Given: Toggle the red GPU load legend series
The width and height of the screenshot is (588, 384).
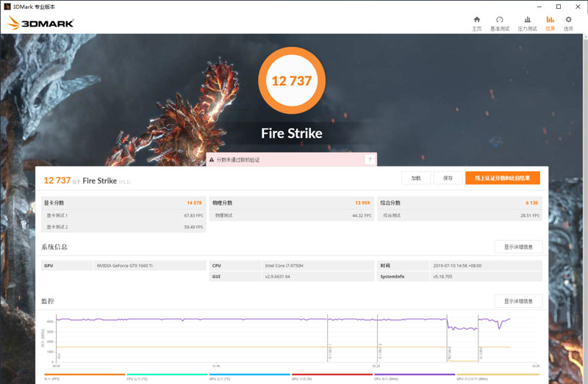Looking at the screenshot, I should point(332,377).
